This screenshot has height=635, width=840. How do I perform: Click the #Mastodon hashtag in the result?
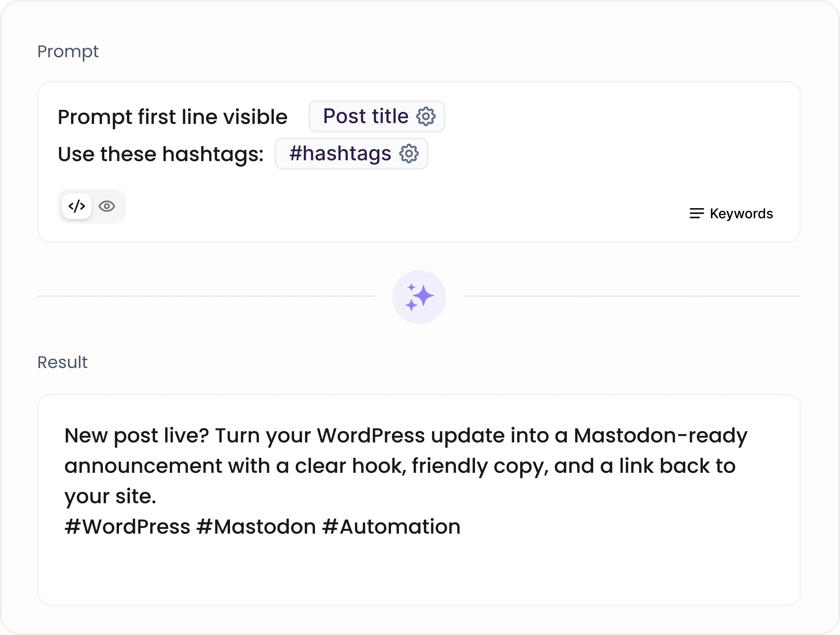point(256,527)
